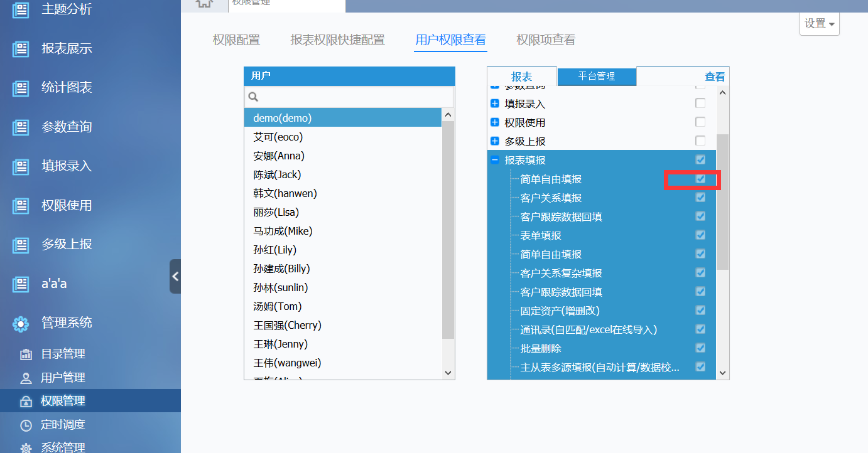Screen dimensions: 868x453
Task: Toggle the 批量删除 checkbox
Action: 700,348
